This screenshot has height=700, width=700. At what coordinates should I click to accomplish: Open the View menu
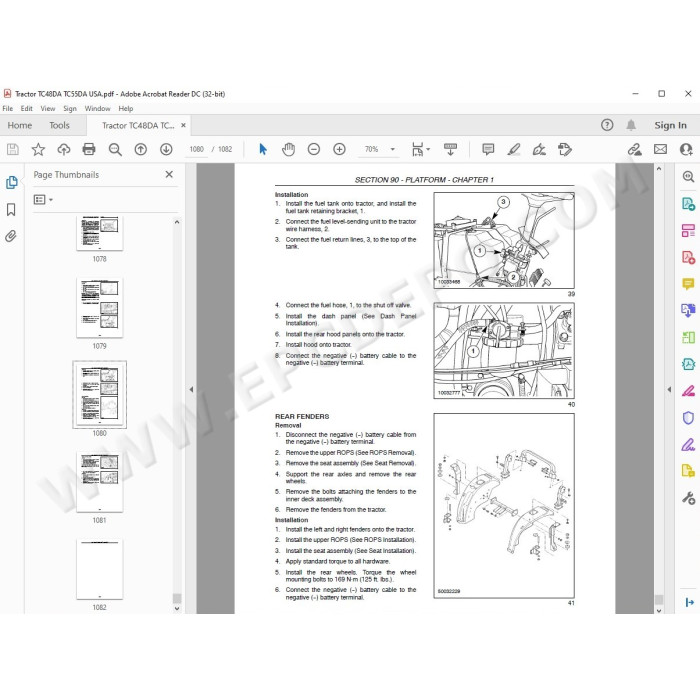48,108
